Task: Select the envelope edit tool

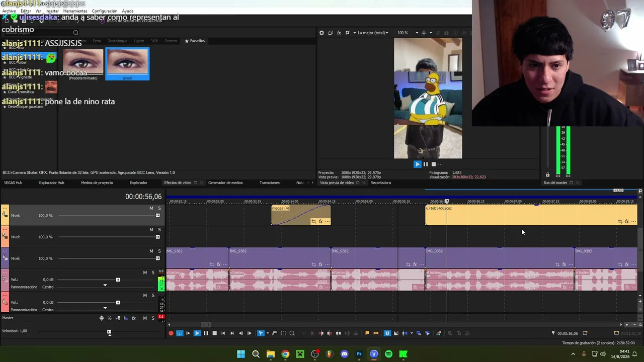Action: tap(275, 333)
